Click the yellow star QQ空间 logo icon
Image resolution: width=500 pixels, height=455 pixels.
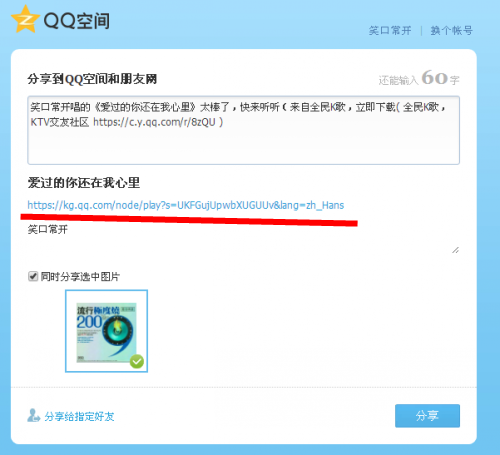[25, 20]
